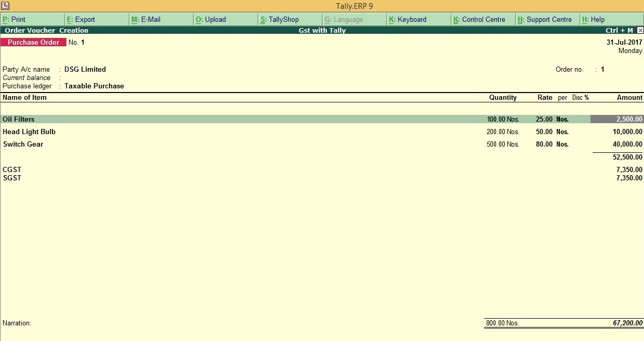This screenshot has height=341, width=644.
Task: Select the Head Light Bulb item
Action: click(x=29, y=132)
